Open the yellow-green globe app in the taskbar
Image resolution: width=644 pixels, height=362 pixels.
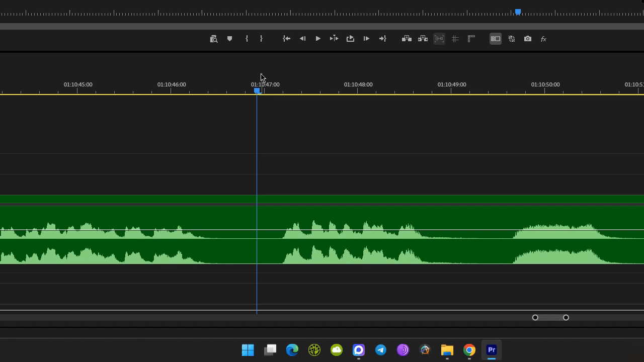[x=314, y=350]
